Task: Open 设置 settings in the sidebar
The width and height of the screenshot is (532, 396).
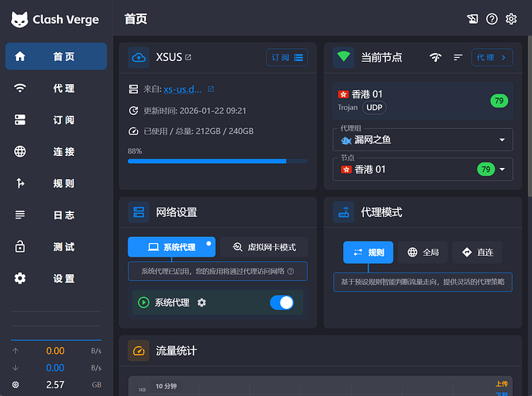Action: 56,278
